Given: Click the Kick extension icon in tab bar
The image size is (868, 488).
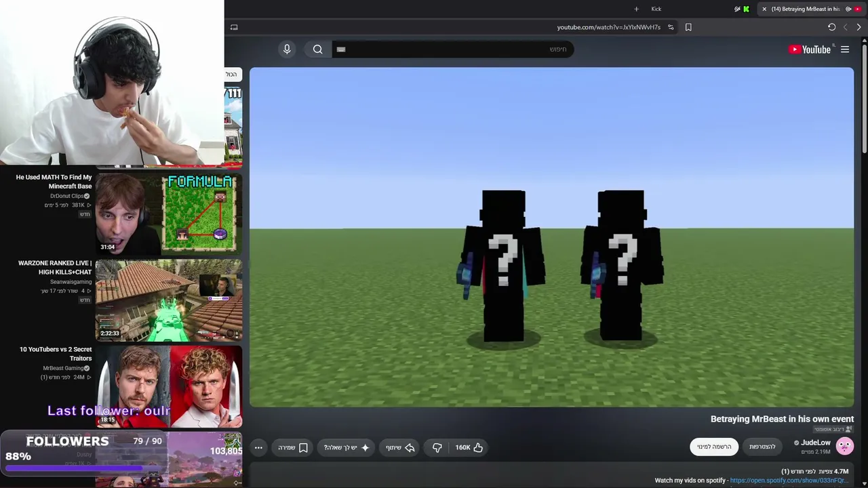Looking at the screenshot, I should (x=746, y=9).
